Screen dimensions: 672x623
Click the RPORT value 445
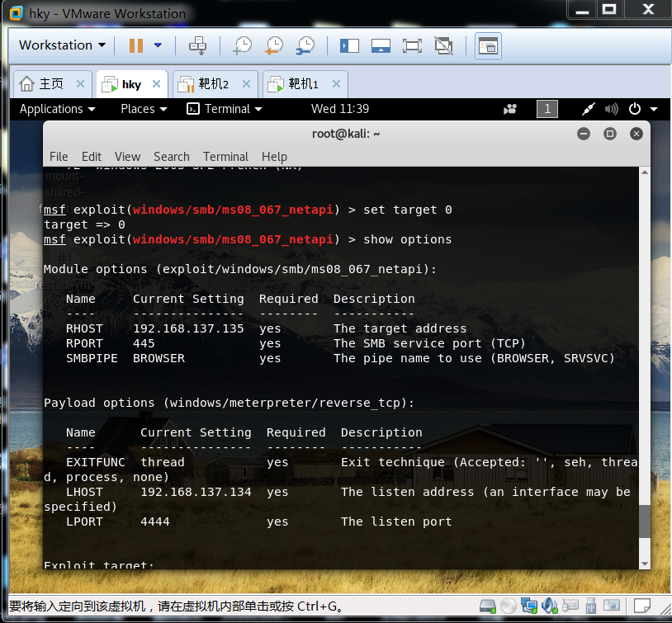point(144,343)
